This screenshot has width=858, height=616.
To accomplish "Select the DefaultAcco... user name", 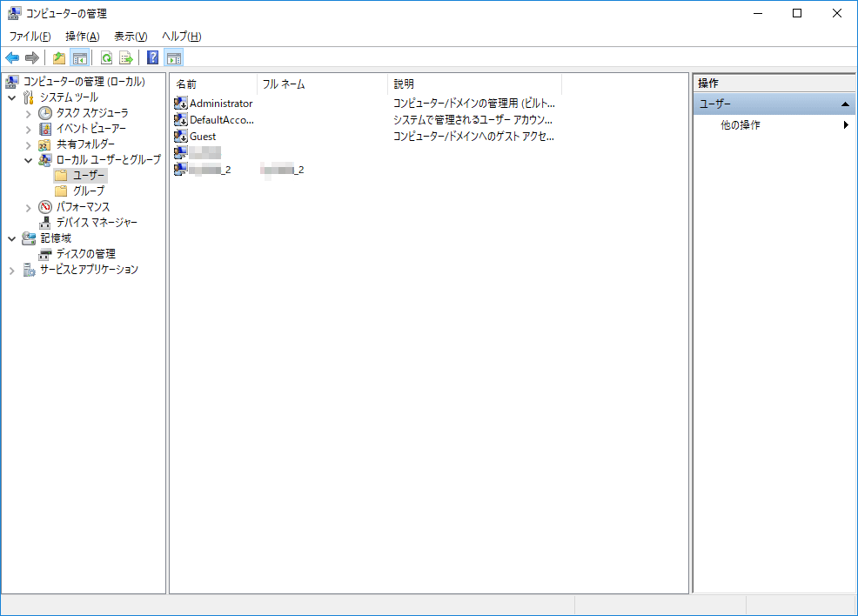I will tap(222, 119).
